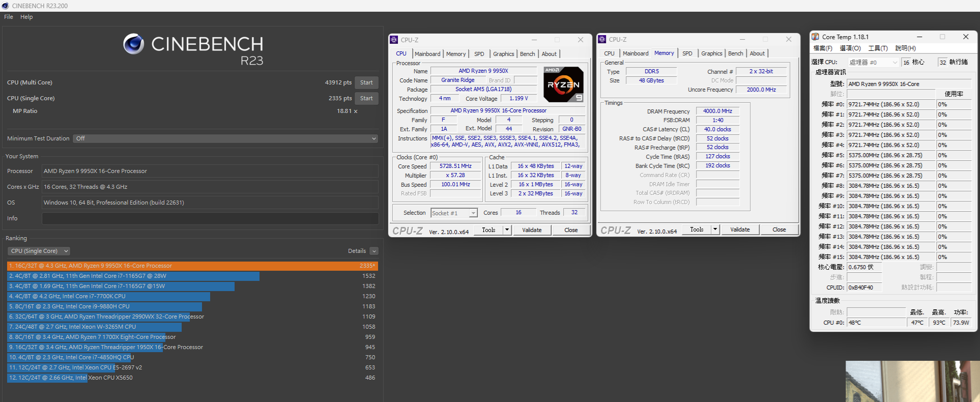The image size is (980, 402).
Task: Click the 1.199 V core voltage field
Action: [518, 98]
